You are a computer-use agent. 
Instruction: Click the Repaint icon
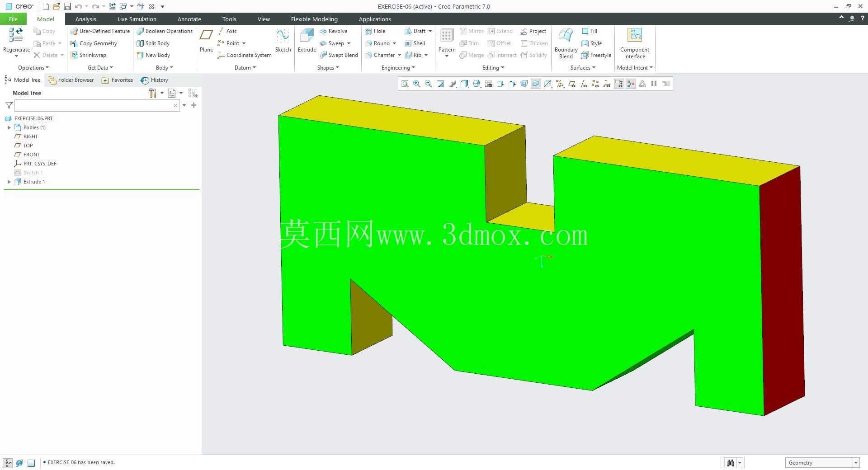point(440,84)
